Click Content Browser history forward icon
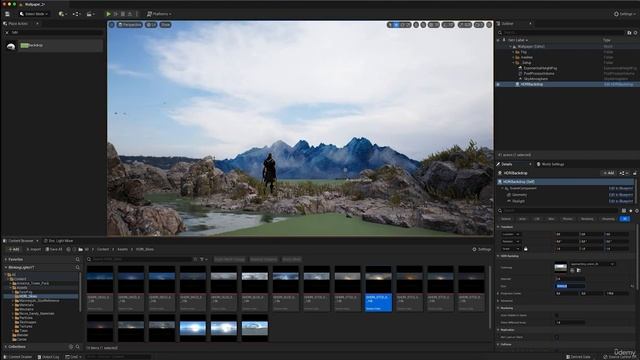Screen dimensions: 640x360 [74, 249]
